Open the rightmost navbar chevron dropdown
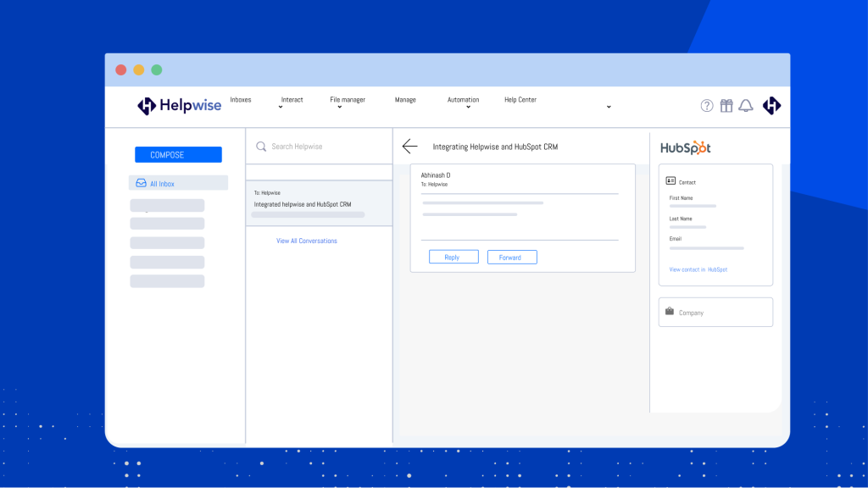868x488 pixels. click(609, 106)
